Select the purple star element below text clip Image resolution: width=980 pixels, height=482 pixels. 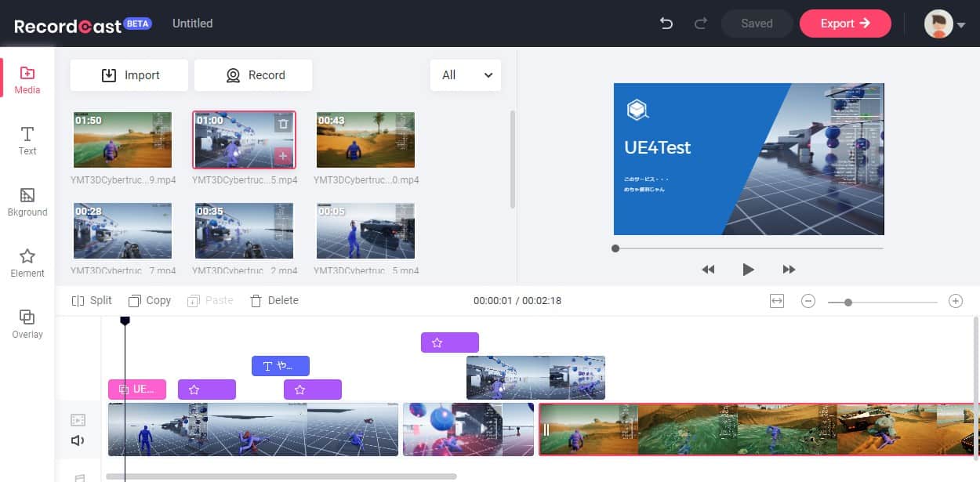(313, 390)
